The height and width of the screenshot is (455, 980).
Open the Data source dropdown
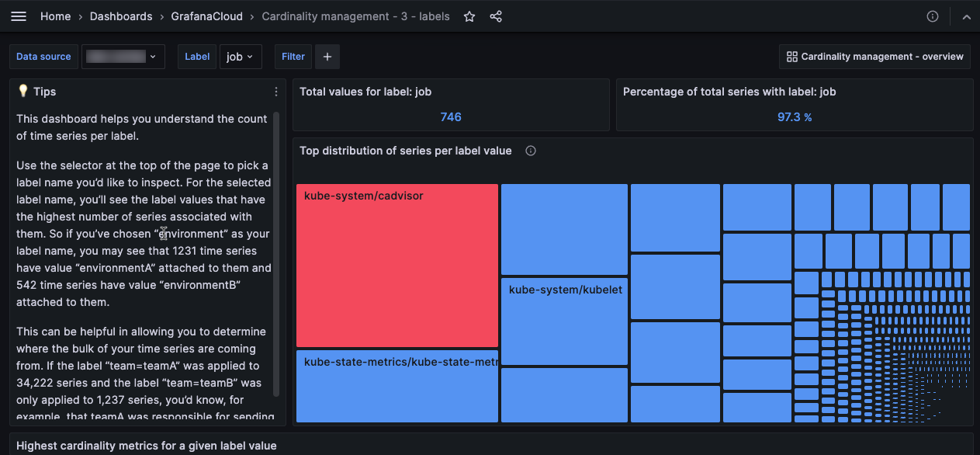tap(123, 56)
